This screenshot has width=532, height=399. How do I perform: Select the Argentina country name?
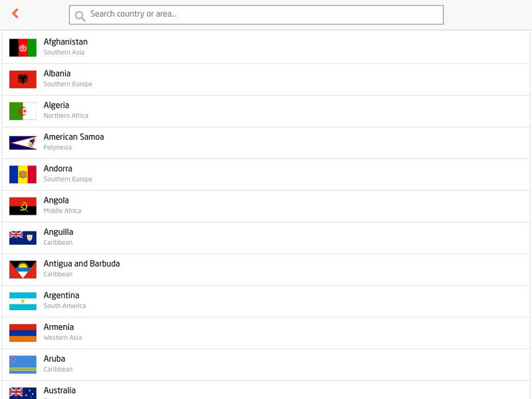tap(61, 295)
